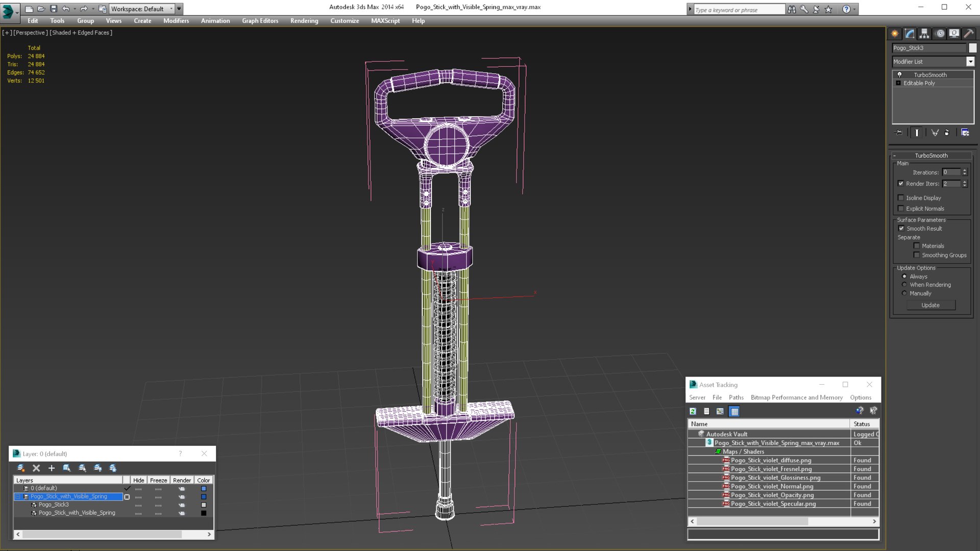This screenshot has height=551, width=980.
Task: Refresh the Asset Tracking list
Action: pos(693,411)
